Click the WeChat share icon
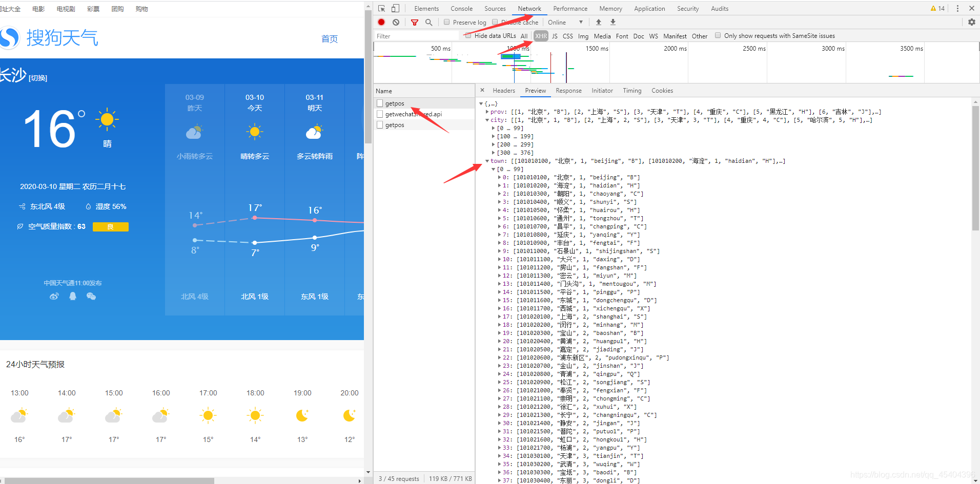The image size is (980, 484). pos(91,296)
